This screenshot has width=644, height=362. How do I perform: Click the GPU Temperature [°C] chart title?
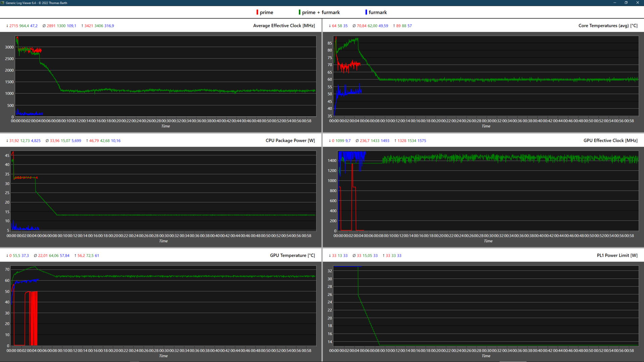[x=292, y=256]
